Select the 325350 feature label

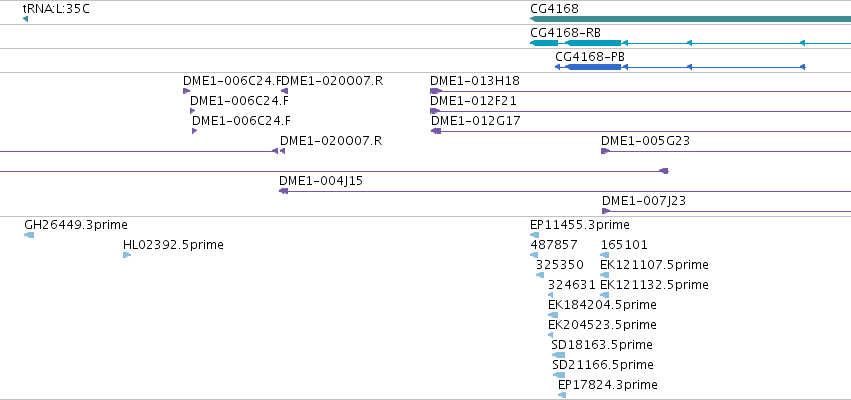[x=560, y=265]
